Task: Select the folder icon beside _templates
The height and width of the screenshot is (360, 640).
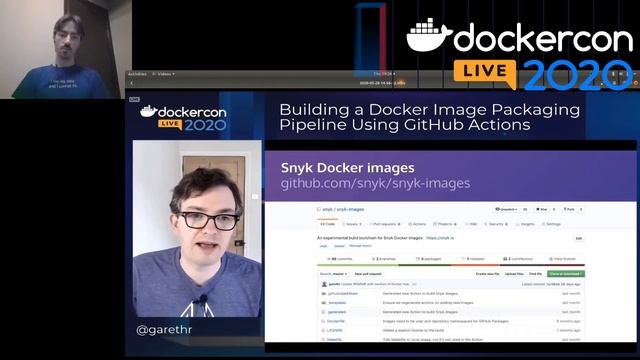Action: [x=324, y=303]
